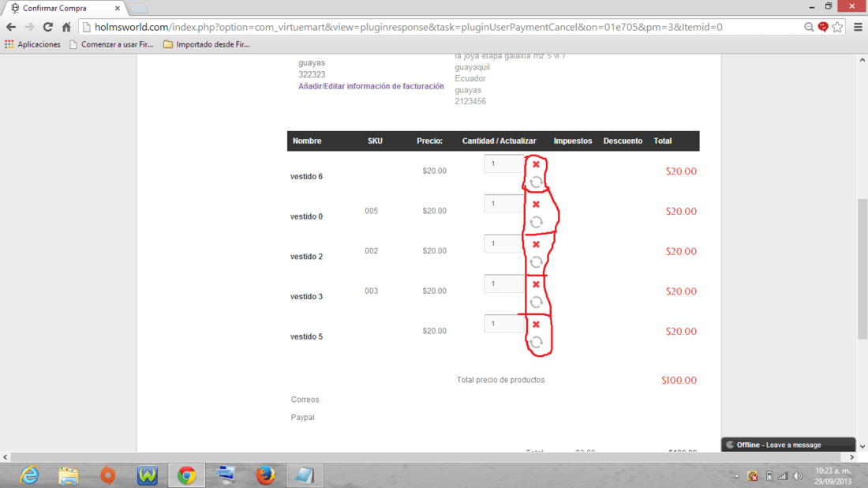The width and height of the screenshot is (868, 488).
Task: Focus the quantity field for vestido 0
Action: tap(503, 204)
